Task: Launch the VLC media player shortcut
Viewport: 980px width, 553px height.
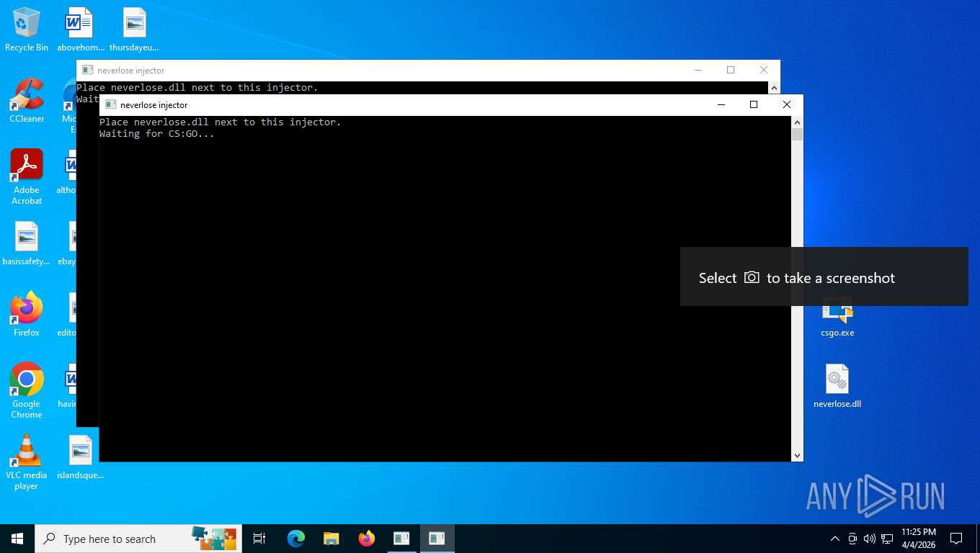Action: click(27, 462)
